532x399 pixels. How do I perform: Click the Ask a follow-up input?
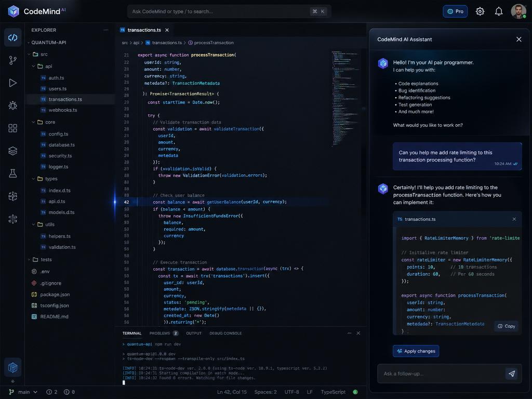coord(441,374)
